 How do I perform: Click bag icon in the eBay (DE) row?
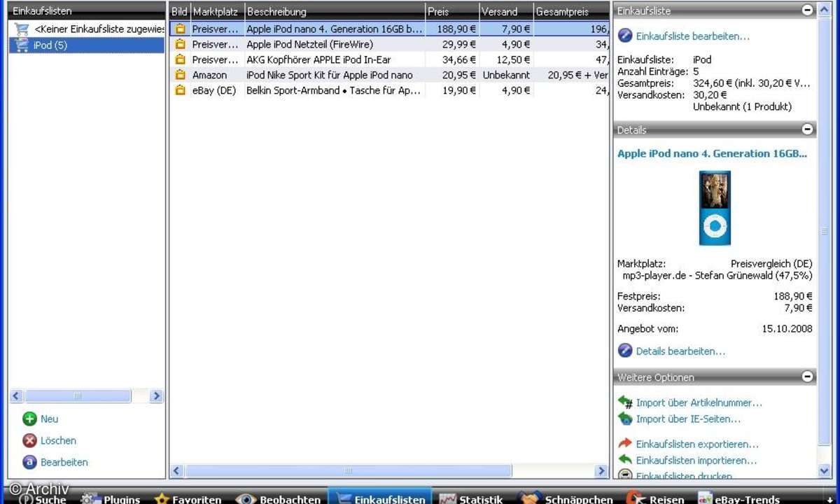click(x=180, y=90)
